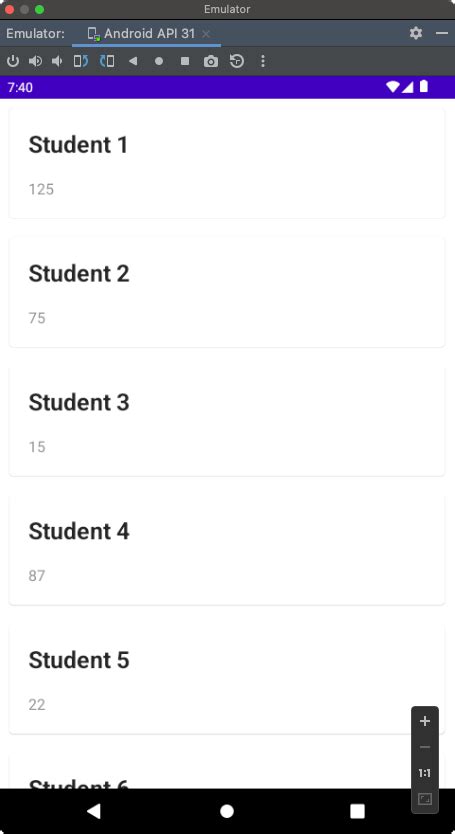The image size is (455, 834).
Task: Lower volume using volume down icon
Action: [57, 61]
